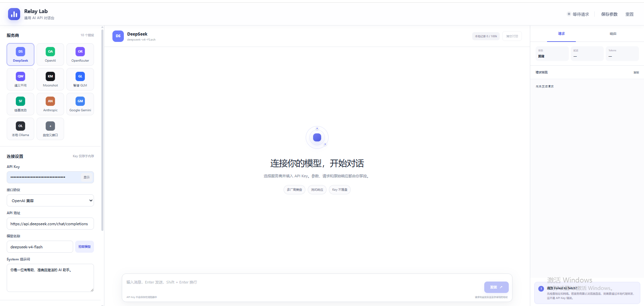Show the hidden API Key with 显示

(87, 177)
